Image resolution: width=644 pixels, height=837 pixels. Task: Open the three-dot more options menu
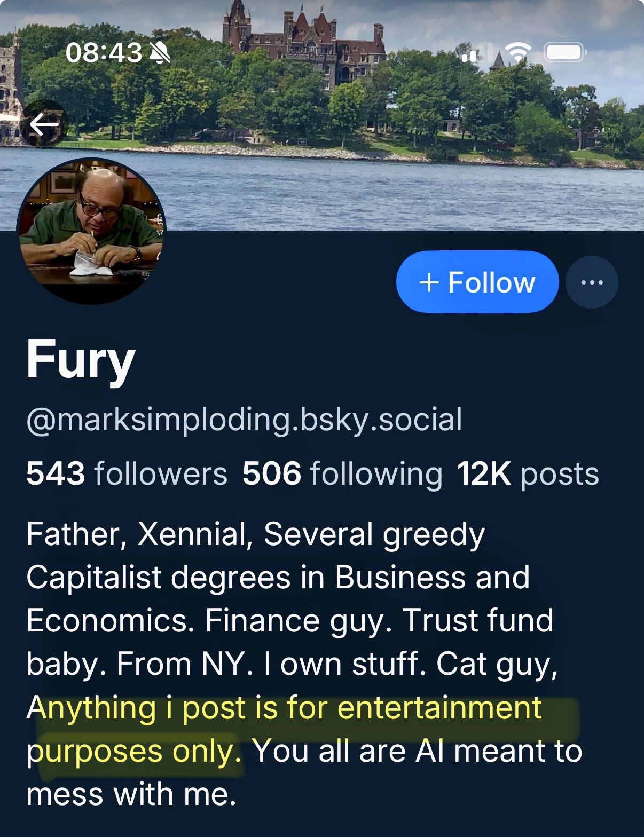tap(592, 282)
